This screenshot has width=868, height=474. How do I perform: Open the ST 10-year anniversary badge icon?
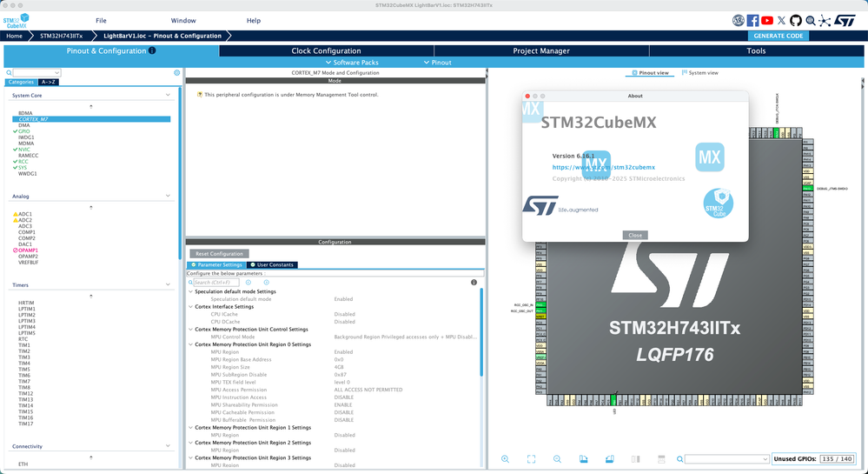point(738,21)
